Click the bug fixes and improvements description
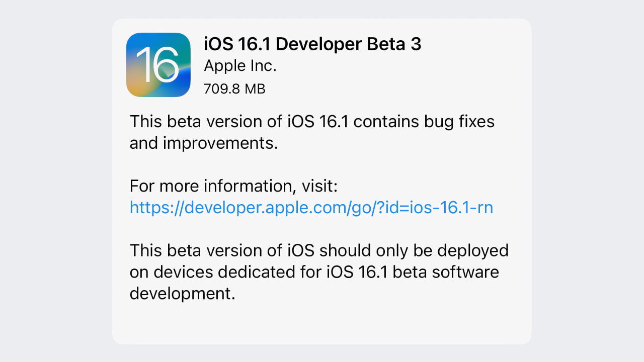The width and height of the screenshot is (644, 362). tap(312, 132)
